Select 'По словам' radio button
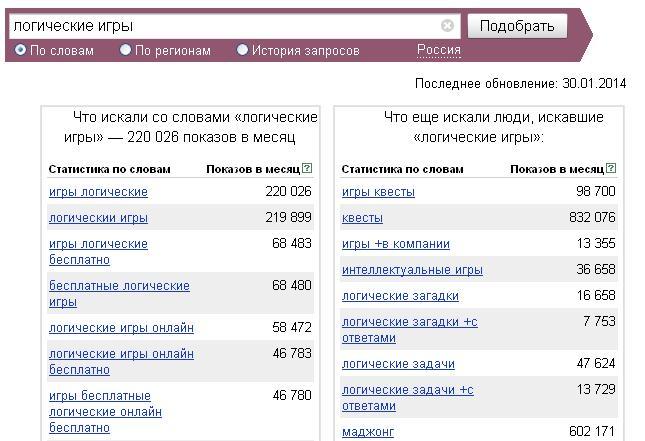The width and height of the screenshot is (645, 441). [x=21, y=50]
